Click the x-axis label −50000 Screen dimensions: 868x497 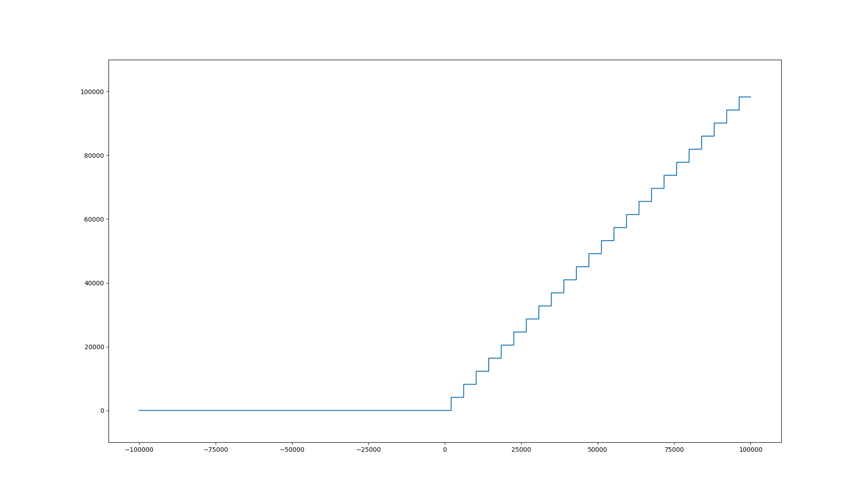pos(292,450)
